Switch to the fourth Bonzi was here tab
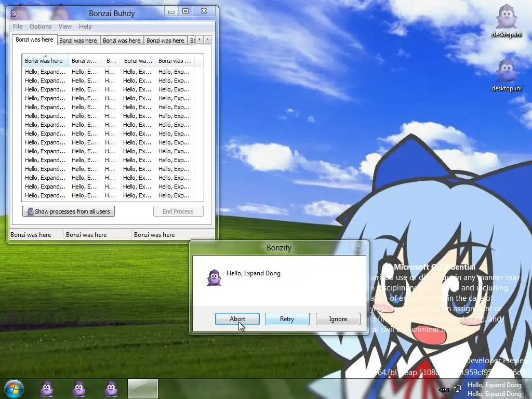 [165, 41]
